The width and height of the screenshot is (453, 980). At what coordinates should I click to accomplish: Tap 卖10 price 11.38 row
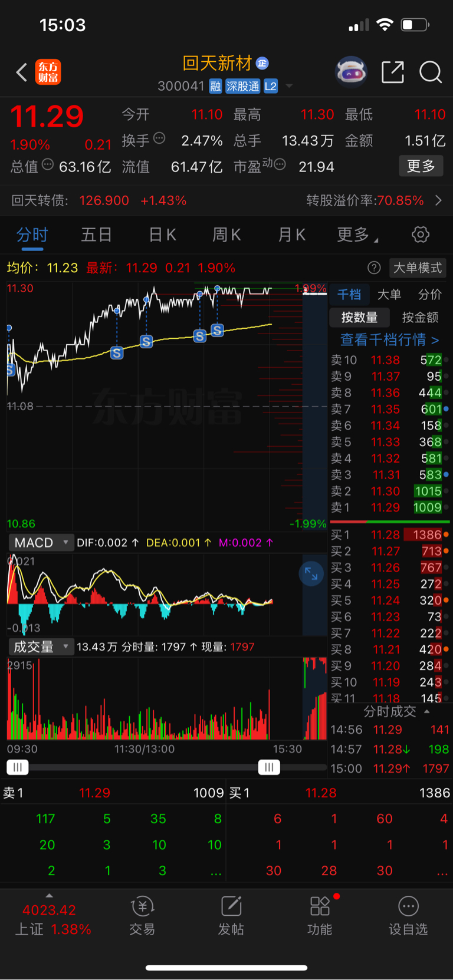point(390,360)
